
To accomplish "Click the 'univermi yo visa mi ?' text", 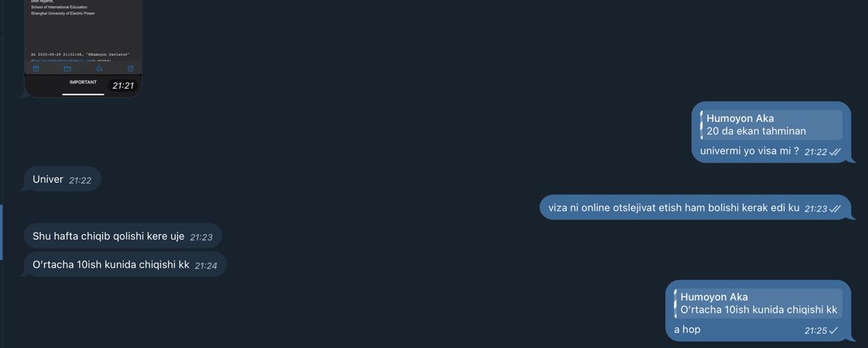I will point(749,151).
